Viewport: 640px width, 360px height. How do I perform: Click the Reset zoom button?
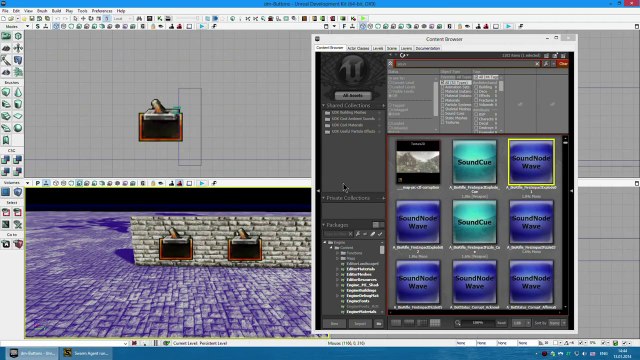click(x=501, y=323)
